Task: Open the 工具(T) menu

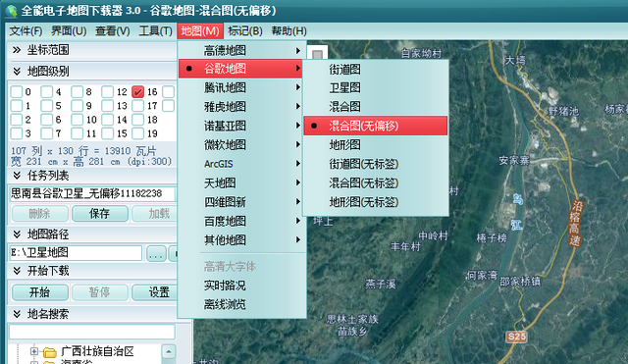Action: coord(155,30)
